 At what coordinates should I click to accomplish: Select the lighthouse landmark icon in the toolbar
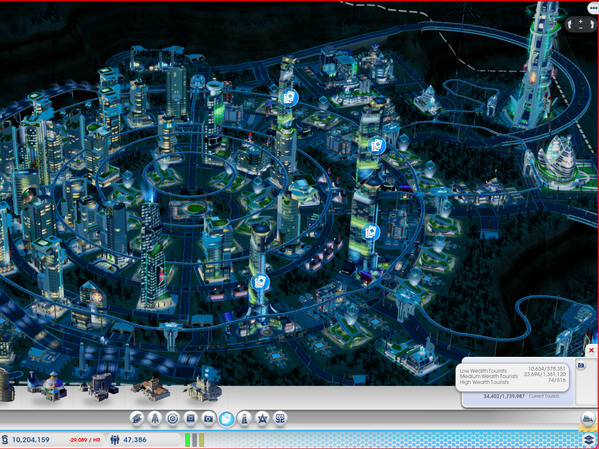tap(244, 419)
